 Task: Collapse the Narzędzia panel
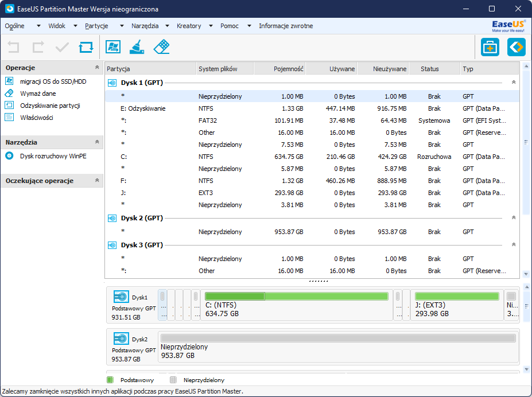tap(97, 142)
